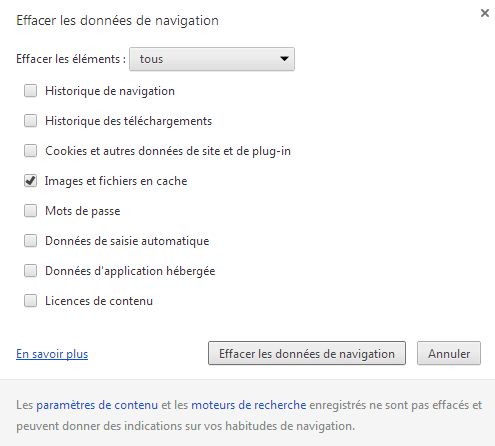Toggle "Données de saisie automatique" checkbox

click(30, 241)
